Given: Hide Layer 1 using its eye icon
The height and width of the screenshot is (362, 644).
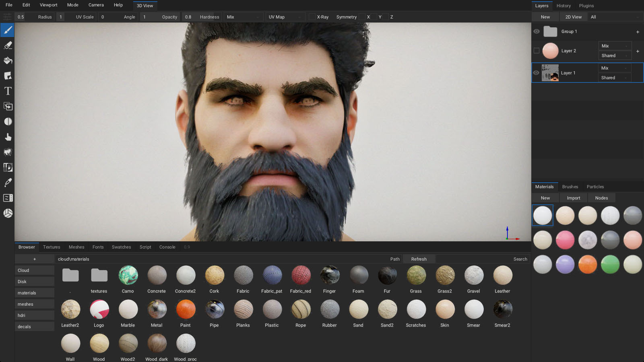Looking at the screenshot, I should (536, 73).
